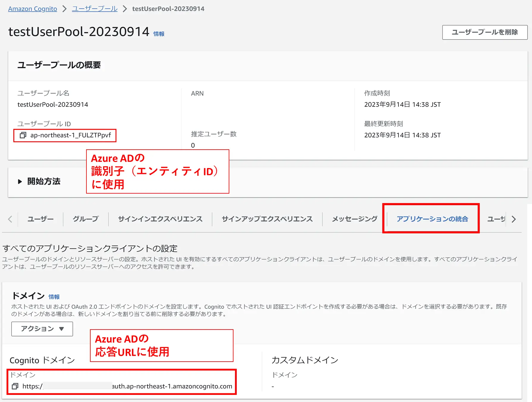Open the Amazon Cognito breadcrumb link
The image size is (532, 402).
click(33, 9)
